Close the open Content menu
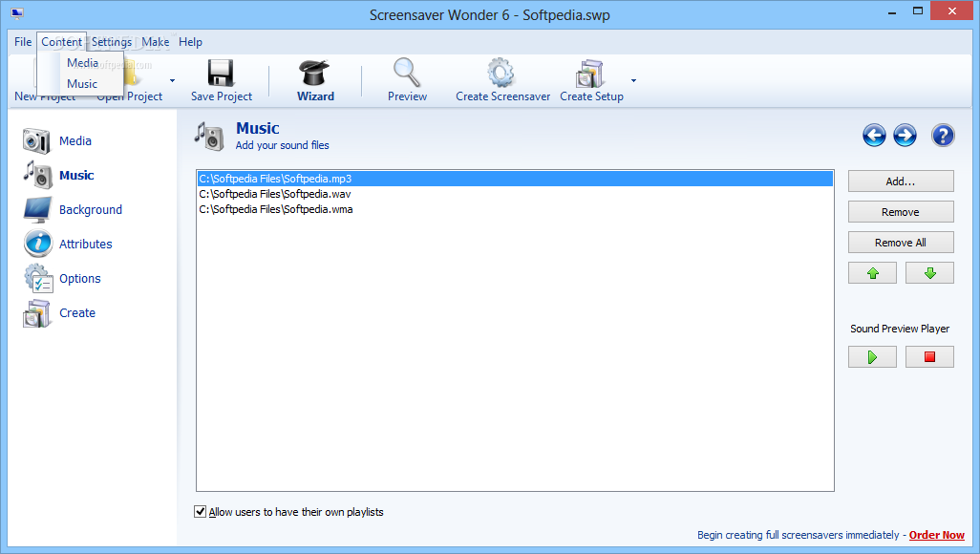Viewport: 980px width, 554px height. pos(61,42)
